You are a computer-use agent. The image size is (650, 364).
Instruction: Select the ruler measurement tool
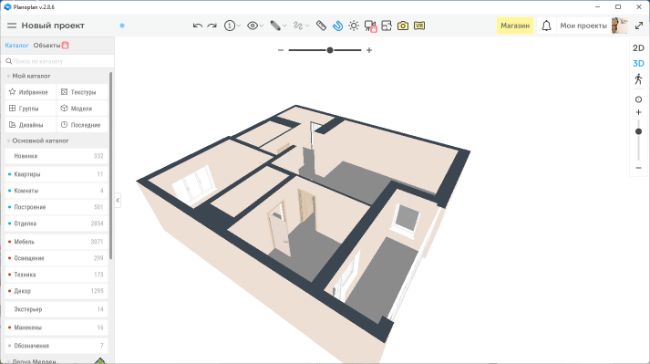pyautogui.click(x=321, y=26)
